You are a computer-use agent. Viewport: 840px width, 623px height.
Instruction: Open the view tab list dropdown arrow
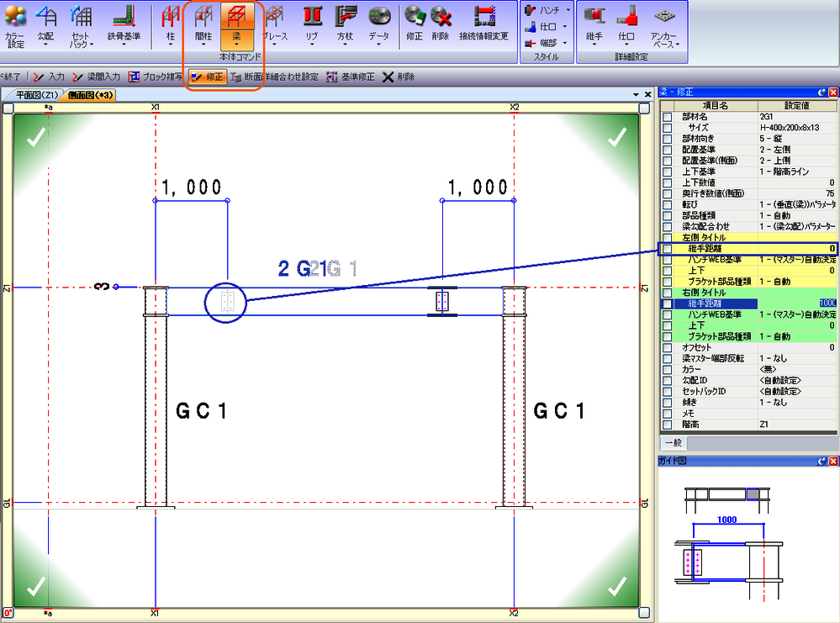(x=636, y=94)
